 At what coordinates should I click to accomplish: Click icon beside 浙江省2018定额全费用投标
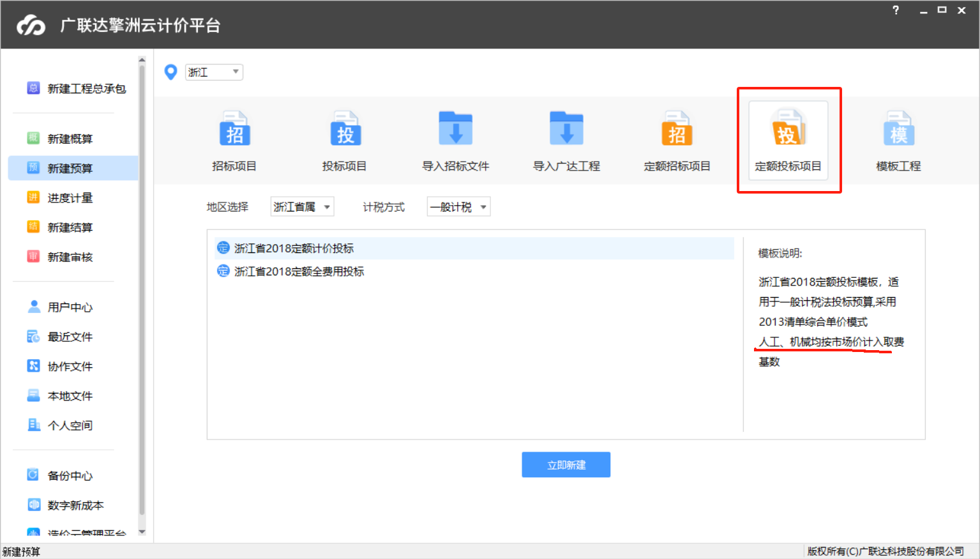[x=223, y=271]
